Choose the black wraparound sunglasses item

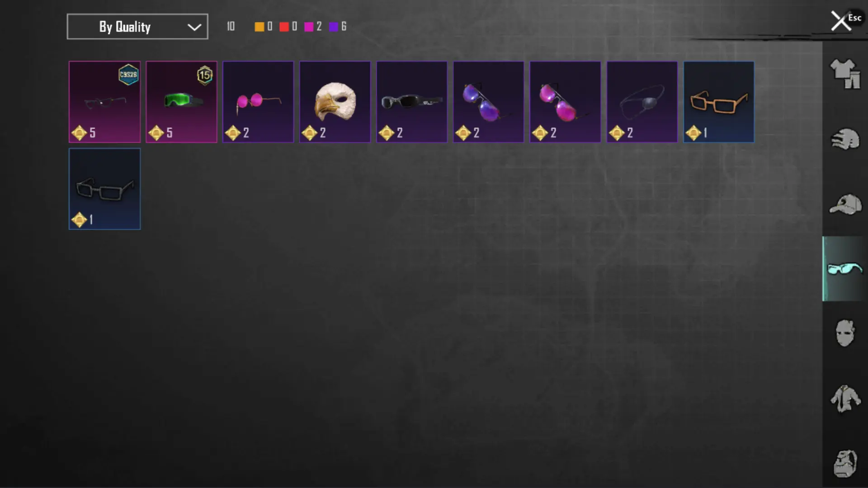tap(412, 102)
